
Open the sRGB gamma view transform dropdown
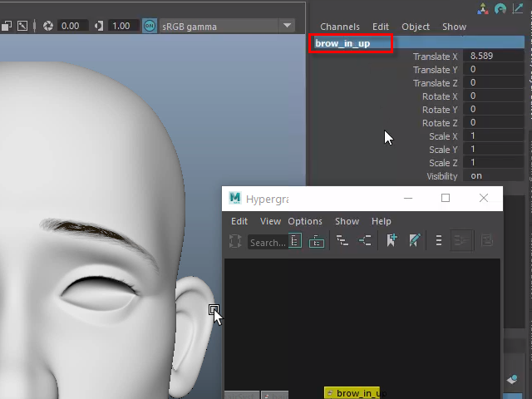pyautogui.click(x=227, y=26)
